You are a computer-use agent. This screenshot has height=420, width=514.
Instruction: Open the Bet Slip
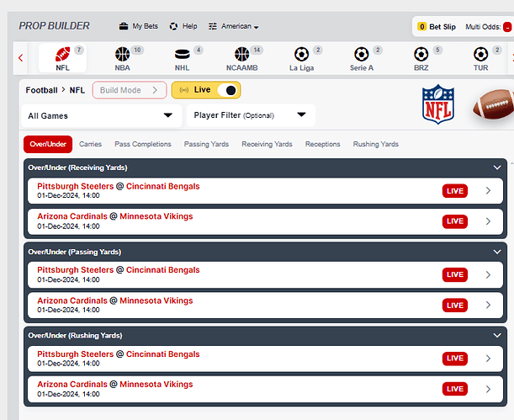click(437, 27)
